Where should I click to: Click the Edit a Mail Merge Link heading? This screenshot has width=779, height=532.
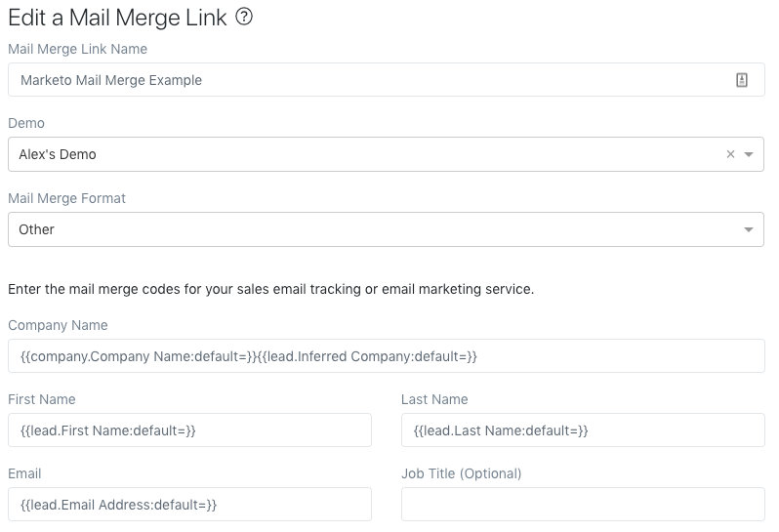pyautogui.click(x=117, y=18)
